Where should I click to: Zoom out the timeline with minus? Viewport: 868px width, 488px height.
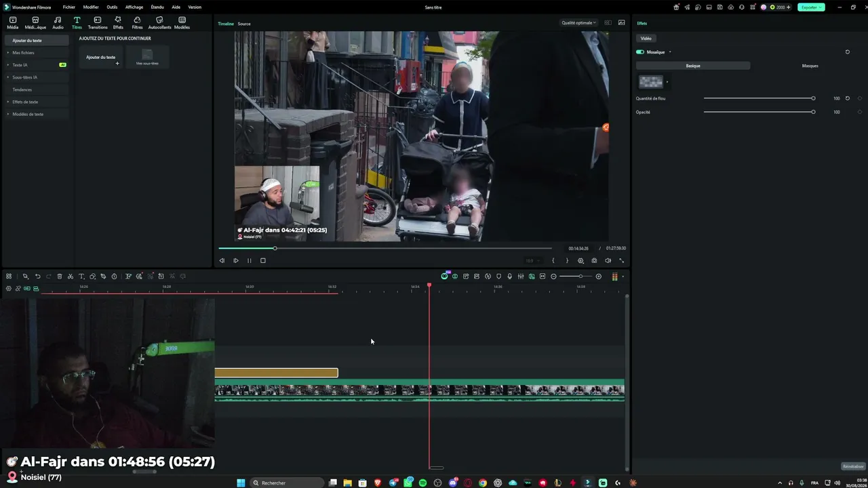[553, 277]
